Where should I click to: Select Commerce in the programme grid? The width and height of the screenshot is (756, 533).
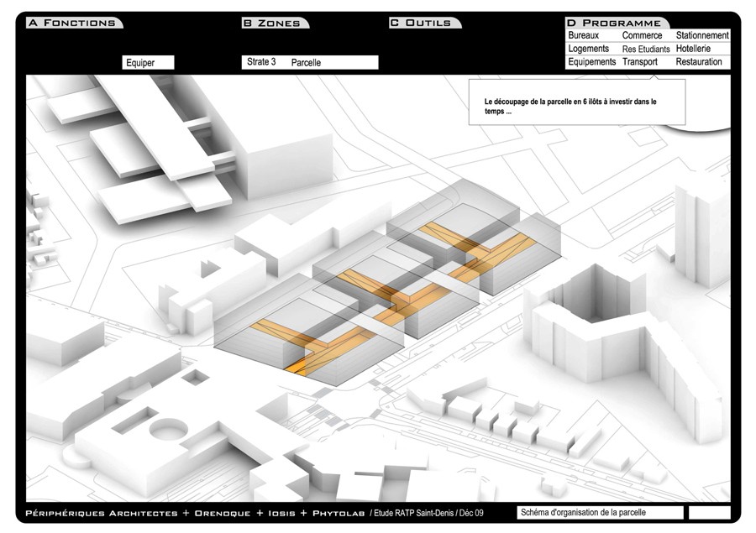(x=642, y=35)
